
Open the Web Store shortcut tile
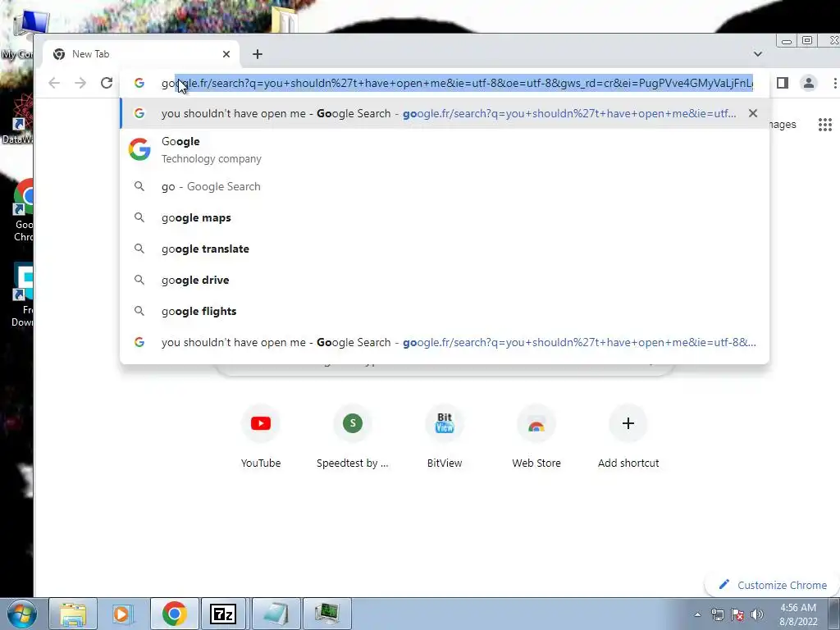pyautogui.click(x=536, y=438)
